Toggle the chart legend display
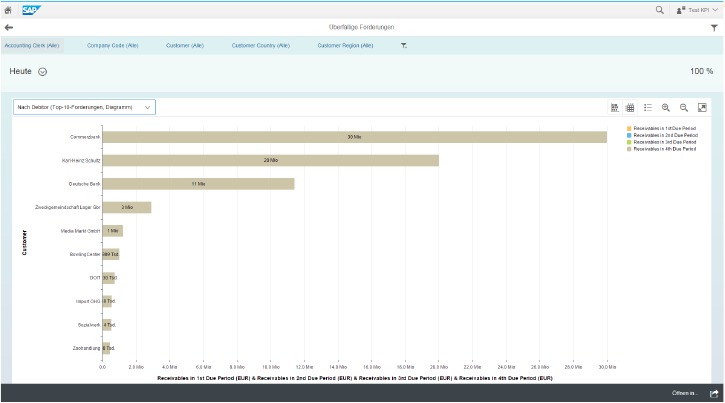725x403 pixels. 648,107
